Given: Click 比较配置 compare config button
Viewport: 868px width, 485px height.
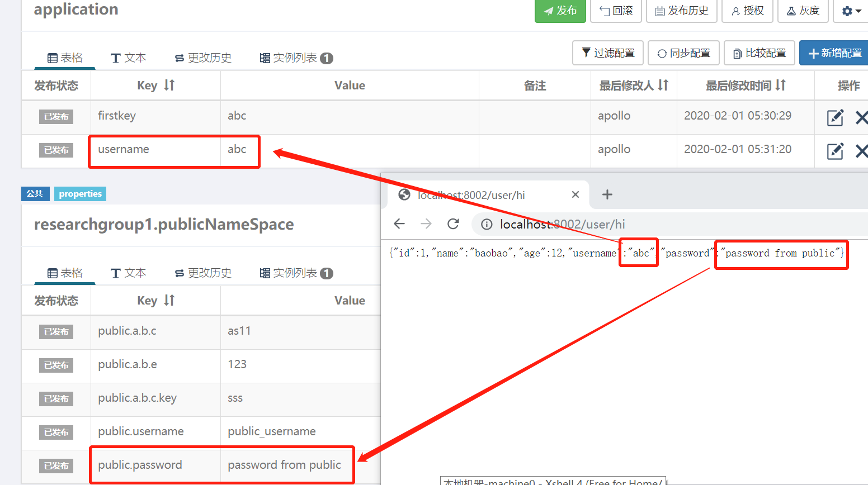Looking at the screenshot, I should 759,53.
